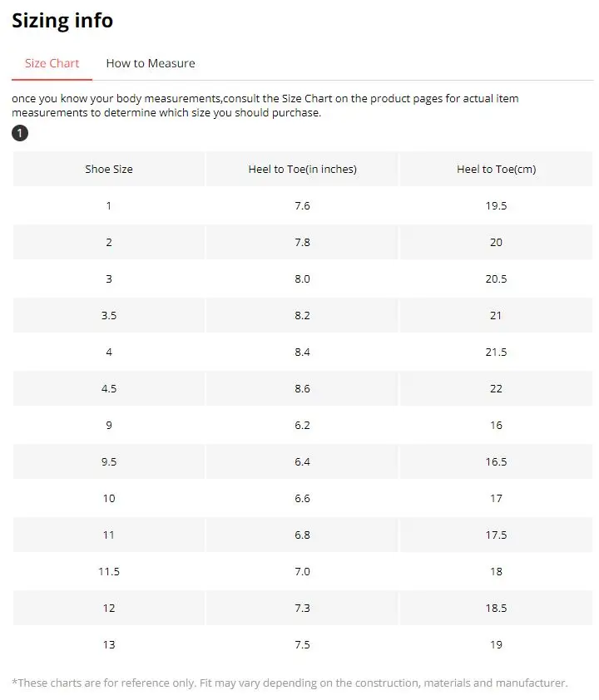The height and width of the screenshot is (700, 599).
Task: Select shoe size 9.5 cell
Action: (109, 461)
